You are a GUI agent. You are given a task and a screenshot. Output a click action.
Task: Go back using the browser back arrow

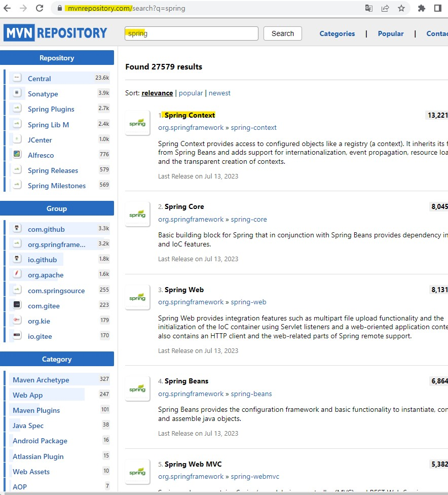pos(7,8)
